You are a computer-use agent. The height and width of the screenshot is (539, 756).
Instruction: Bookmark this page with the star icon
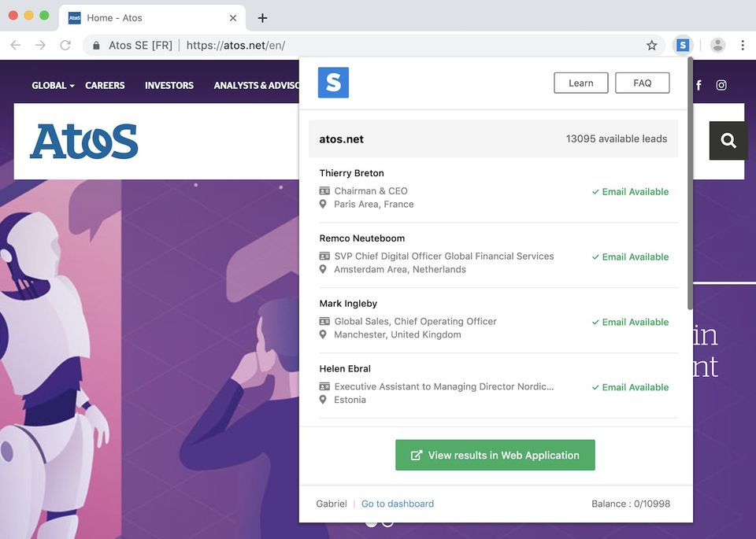point(652,46)
